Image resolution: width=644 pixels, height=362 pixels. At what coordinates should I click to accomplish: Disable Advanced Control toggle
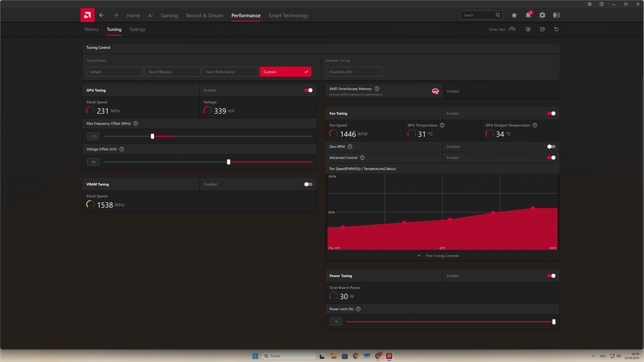[x=551, y=158]
